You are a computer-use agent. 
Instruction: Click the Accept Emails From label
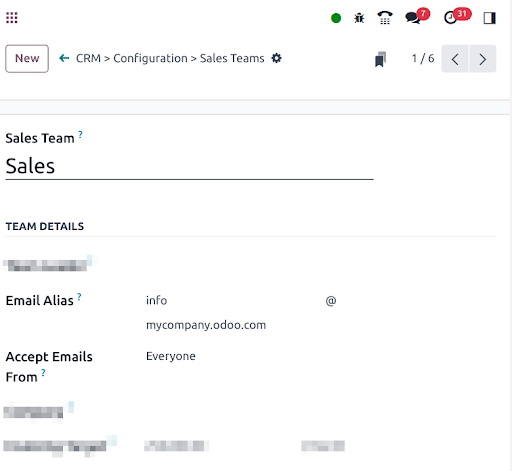point(49,367)
